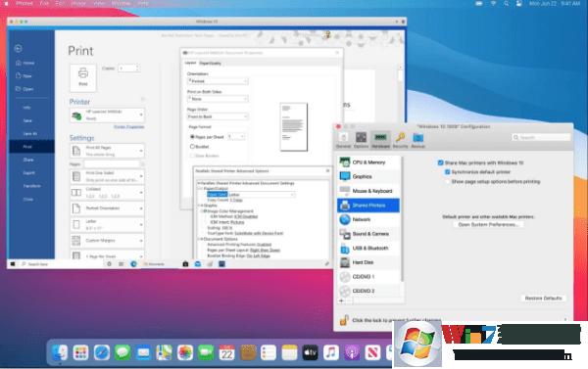Open the Print All Pages dropdown
588x369 pixels.
pos(107,151)
